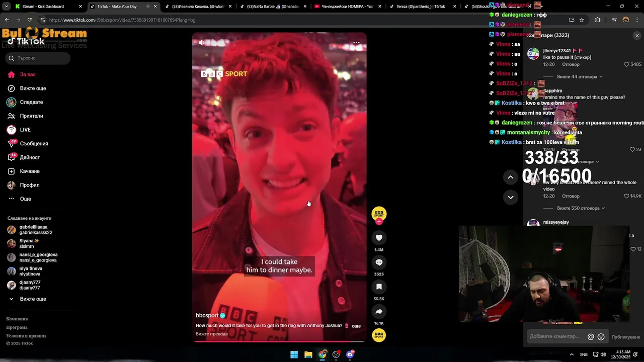Like the comment with 14.9K likes
The height and width of the screenshot is (362, 644).
pos(627,196)
